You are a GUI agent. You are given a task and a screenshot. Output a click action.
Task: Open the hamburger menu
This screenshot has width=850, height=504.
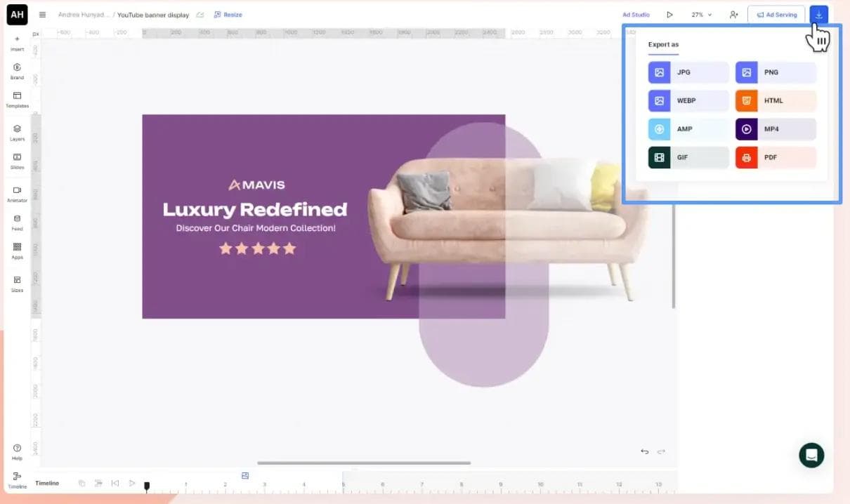tap(43, 15)
